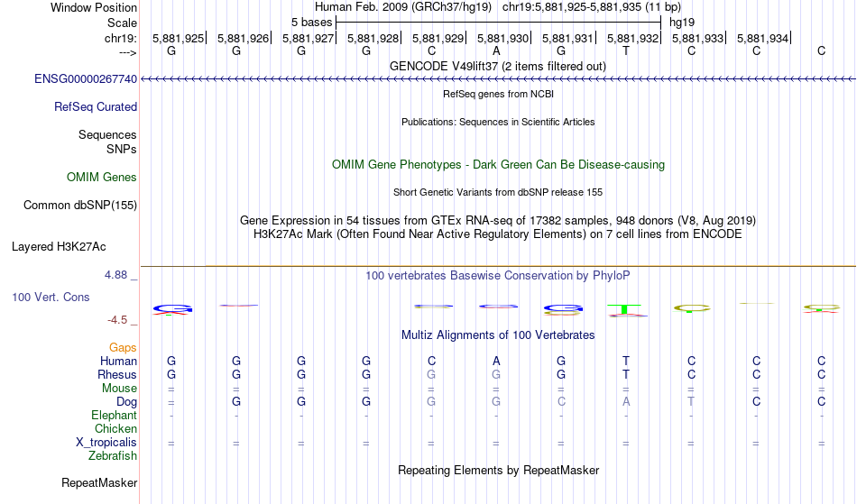
Task: Open Repeating Elements by RepeatMasker title
Action: pos(499,470)
